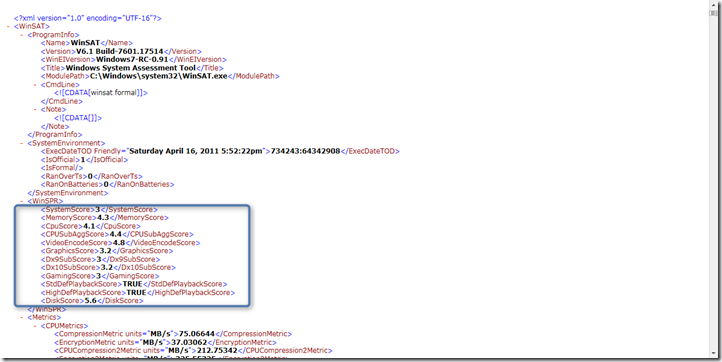Click the bold WinSAT value inside Name
722x362 pixels.
point(85,43)
